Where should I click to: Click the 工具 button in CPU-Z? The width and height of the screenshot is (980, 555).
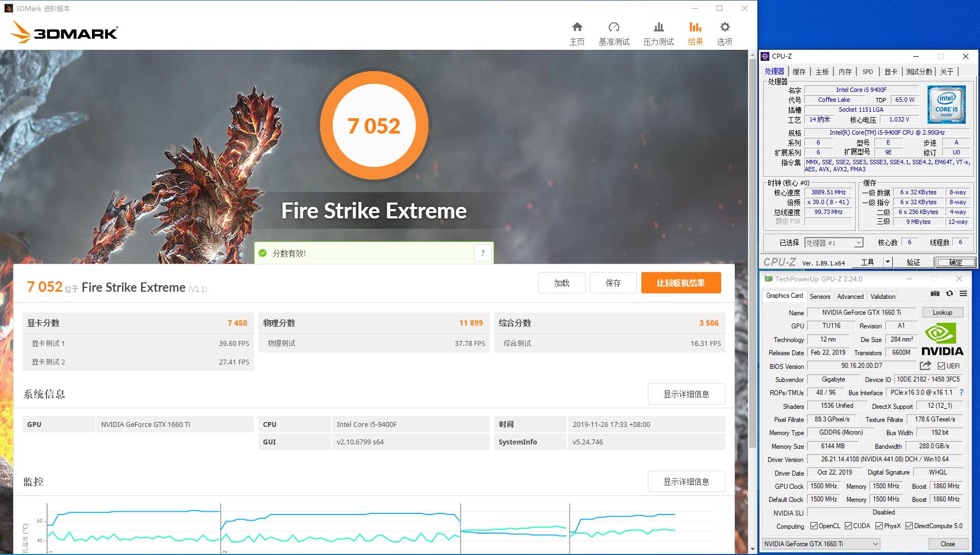[x=868, y=262]
